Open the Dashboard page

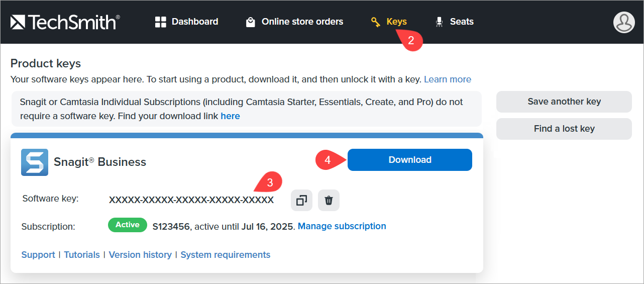(186, 22)
